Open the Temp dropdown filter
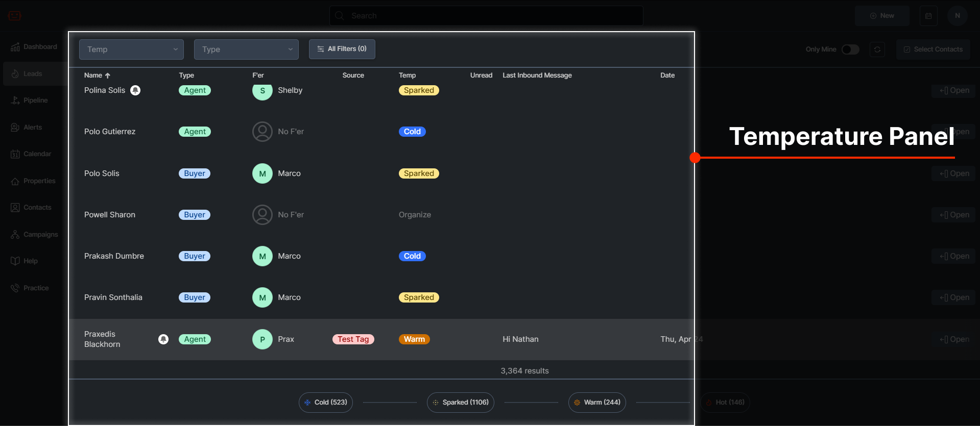The image size is (980, 426). pyautogui.click(x=131, y=49)
